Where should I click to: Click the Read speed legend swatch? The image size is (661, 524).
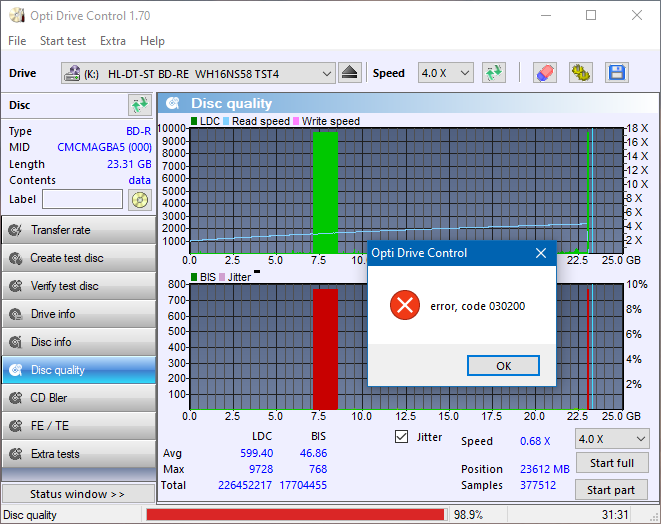[x=226, y=121]
